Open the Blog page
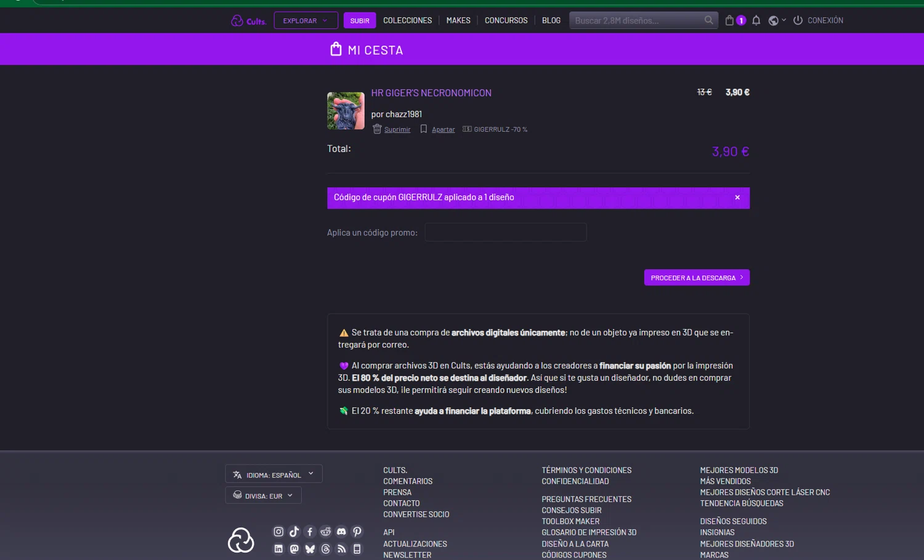Image resolution: width=924 pixels, height=560 pixels. 551,20
